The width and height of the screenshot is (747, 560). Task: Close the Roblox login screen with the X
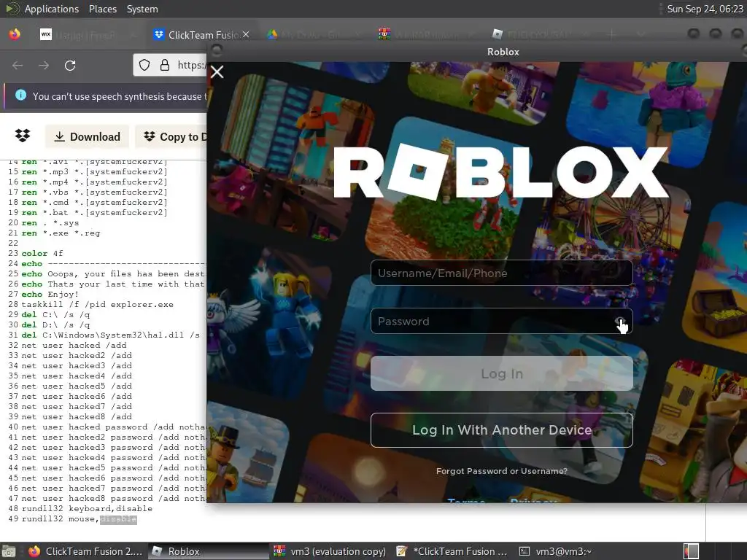pyautogui.click(x=217, y=72)
